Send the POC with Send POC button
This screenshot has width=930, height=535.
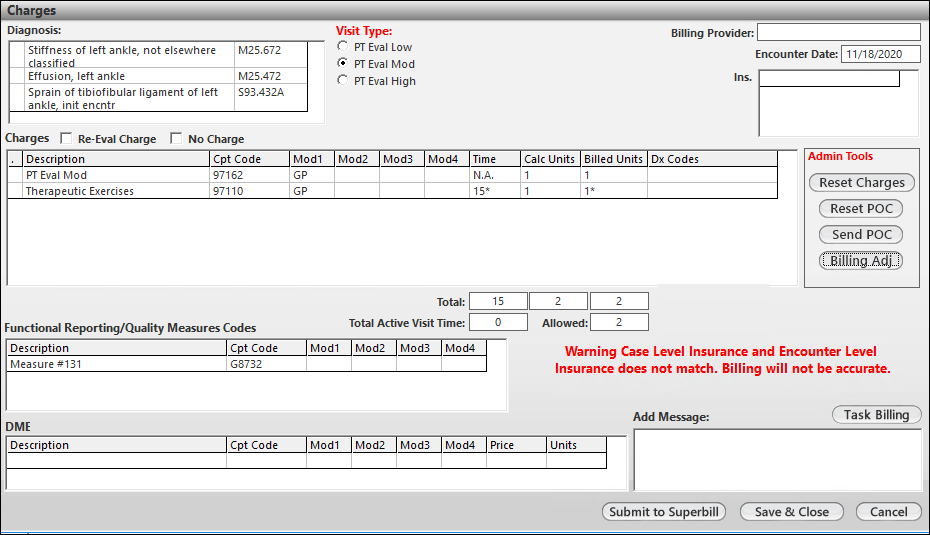pos(861,235)
